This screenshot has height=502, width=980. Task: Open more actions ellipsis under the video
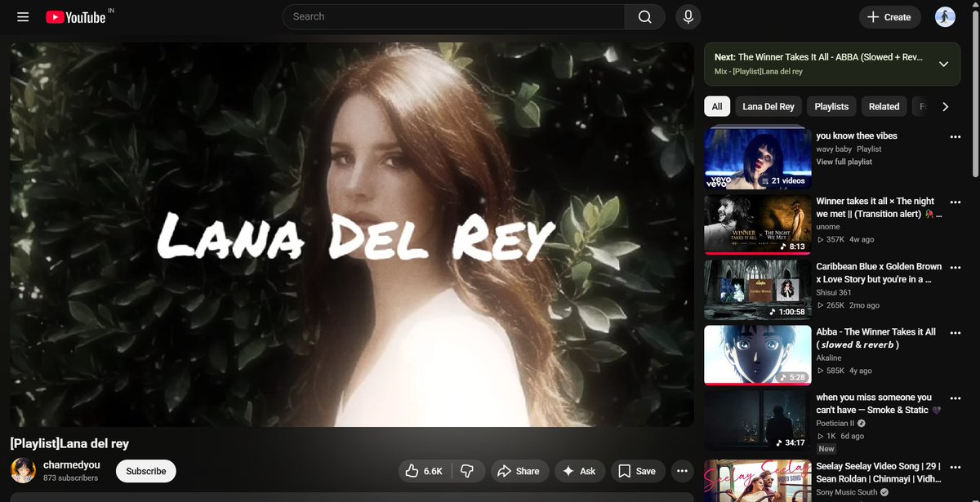pos(683,471)
